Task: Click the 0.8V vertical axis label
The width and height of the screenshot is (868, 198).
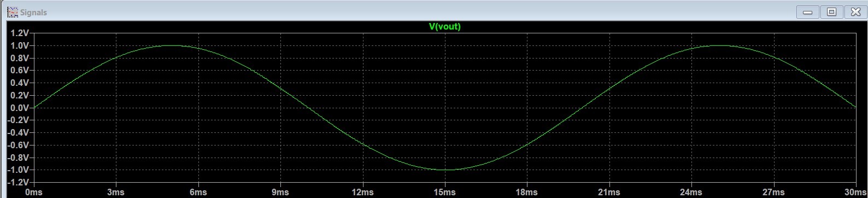Action: 19,58
